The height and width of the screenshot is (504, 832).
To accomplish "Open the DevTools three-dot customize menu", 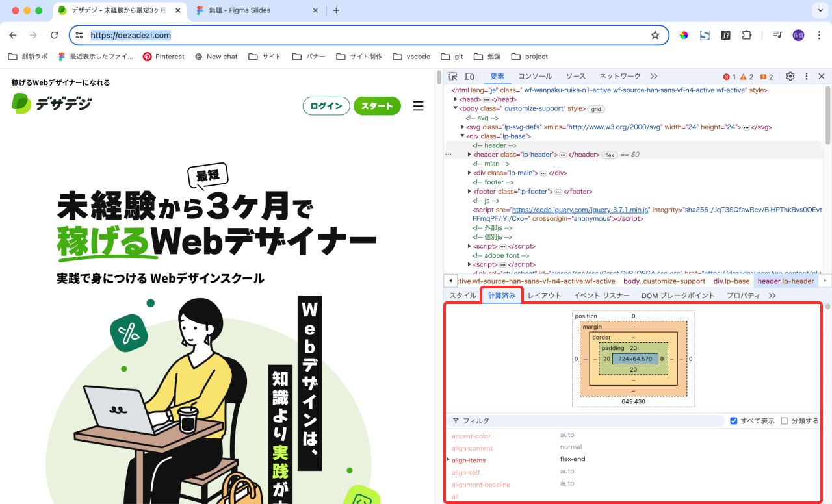I will pos(807,76).
